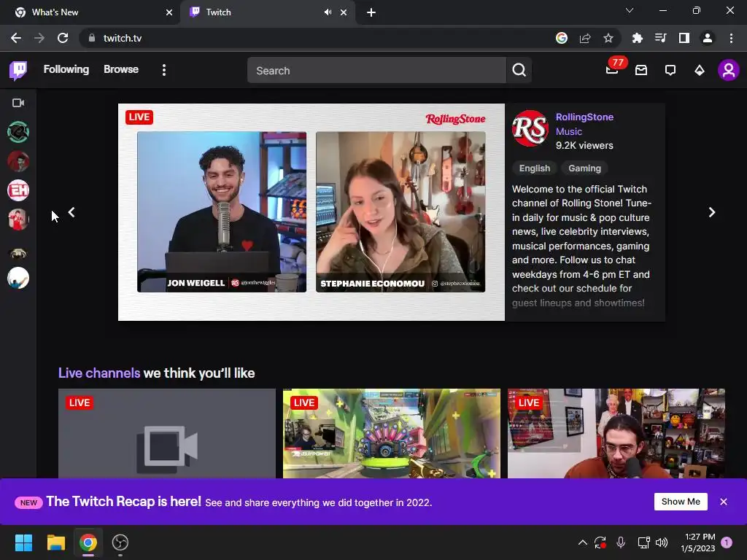
Task: Open the RollingStone channel link
Action: (584, 117)
